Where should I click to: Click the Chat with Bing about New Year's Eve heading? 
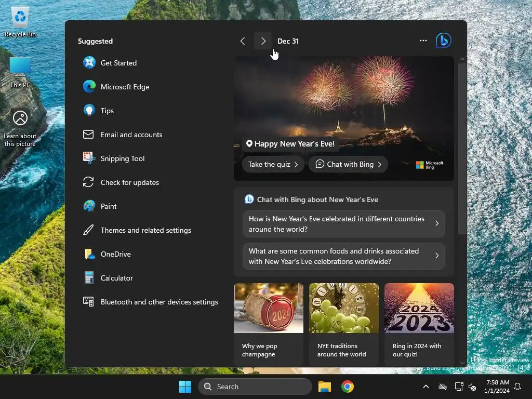(317, 199)
